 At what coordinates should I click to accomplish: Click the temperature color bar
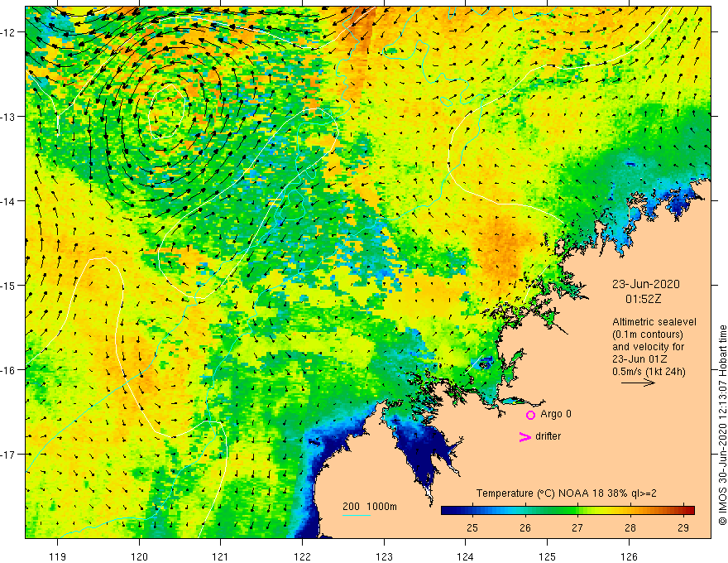pyautogui.click(x=568, y=510)
